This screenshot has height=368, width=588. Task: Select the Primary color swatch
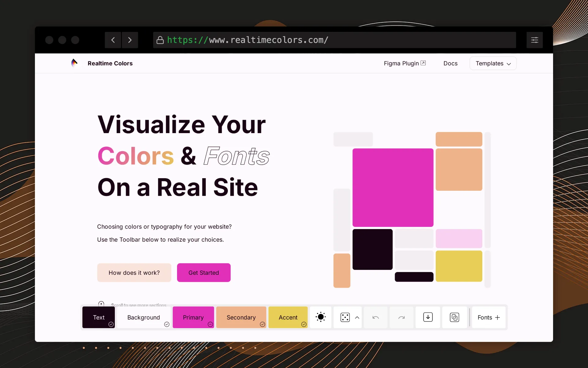click(x=193, y=317)
